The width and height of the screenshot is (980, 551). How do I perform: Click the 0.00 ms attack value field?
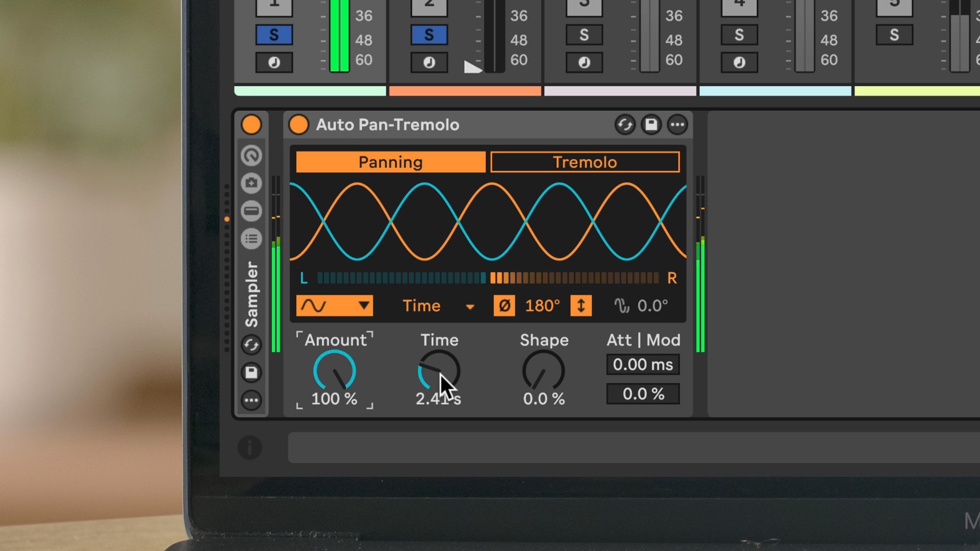click(x=643, y=364)
